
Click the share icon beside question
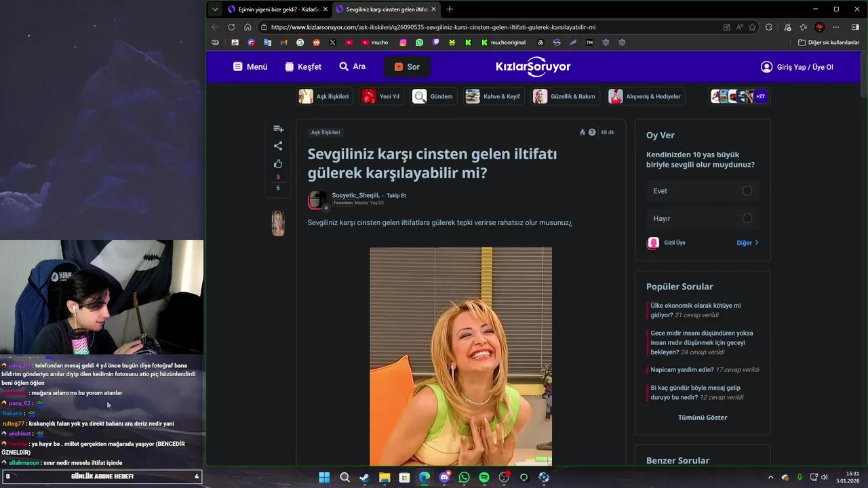[x=278, y=146]
